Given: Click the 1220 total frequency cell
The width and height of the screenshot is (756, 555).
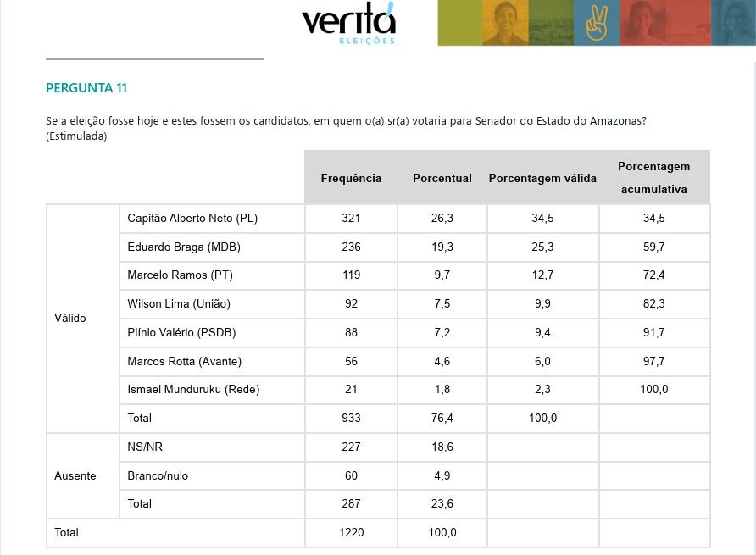Looking at the screenshot, I should (351, 533).
